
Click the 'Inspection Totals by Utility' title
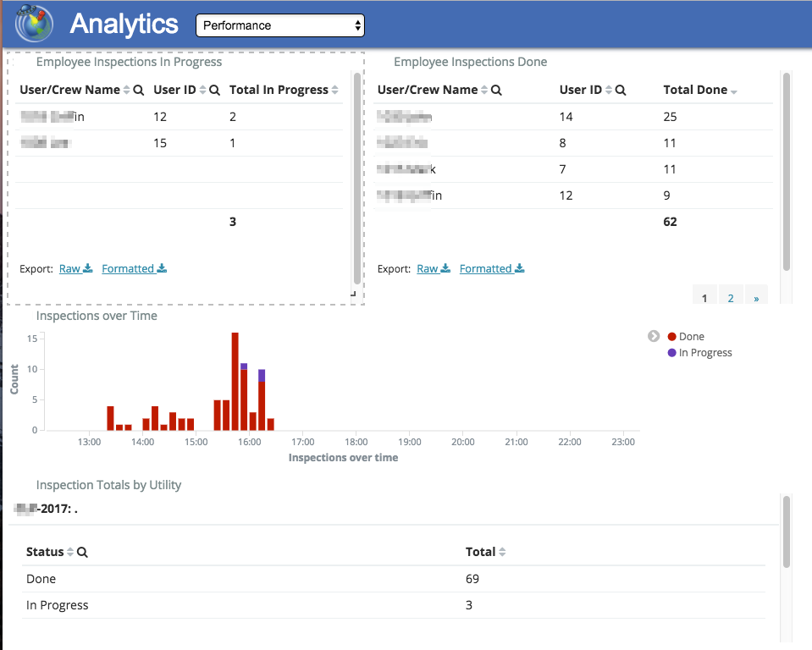click(108, 485)
